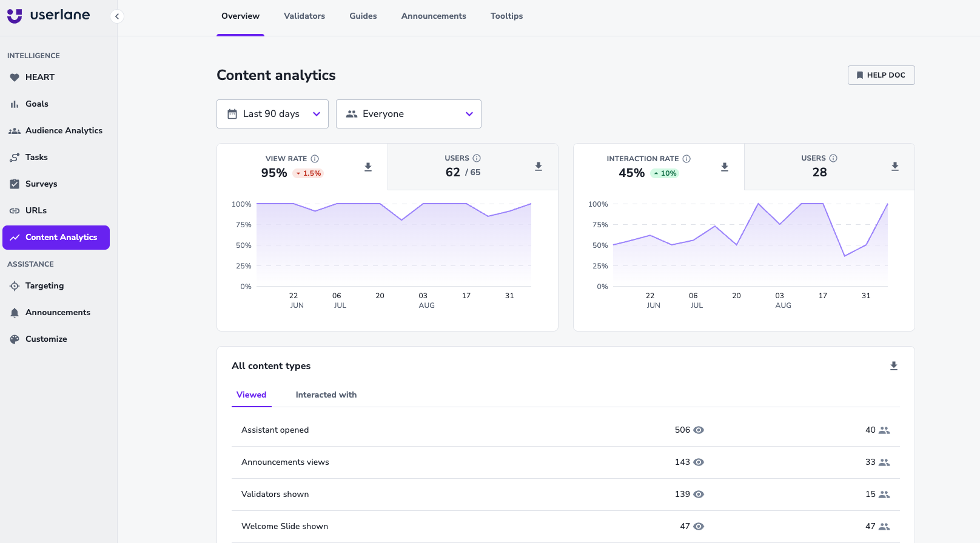This screenshot has height=543, width=980.
Task: Click the Interaction Rate info icon
Action: [x=686, y=159]
